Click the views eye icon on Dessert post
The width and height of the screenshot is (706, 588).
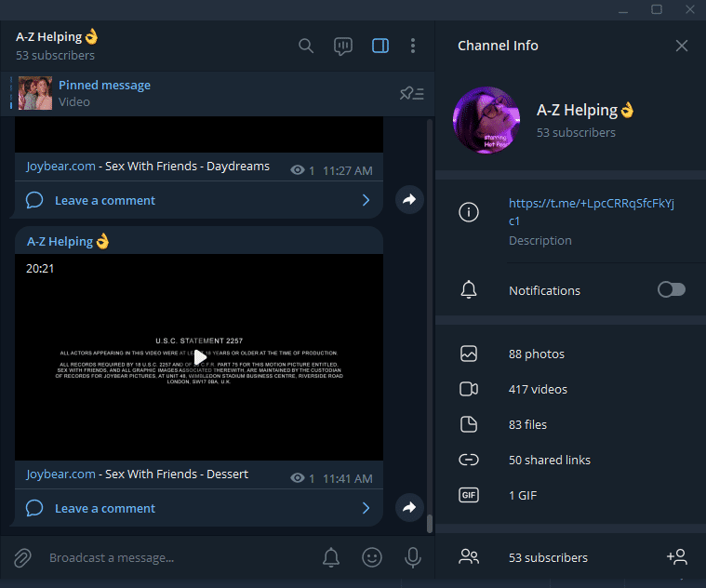point(297,478)
